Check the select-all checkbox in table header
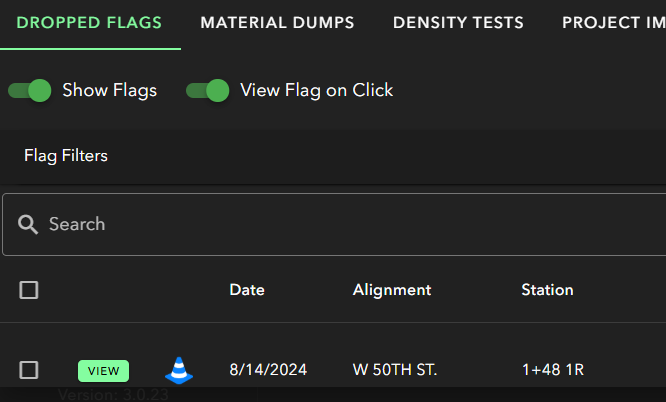The image size is (666, 402). [29, 290]
